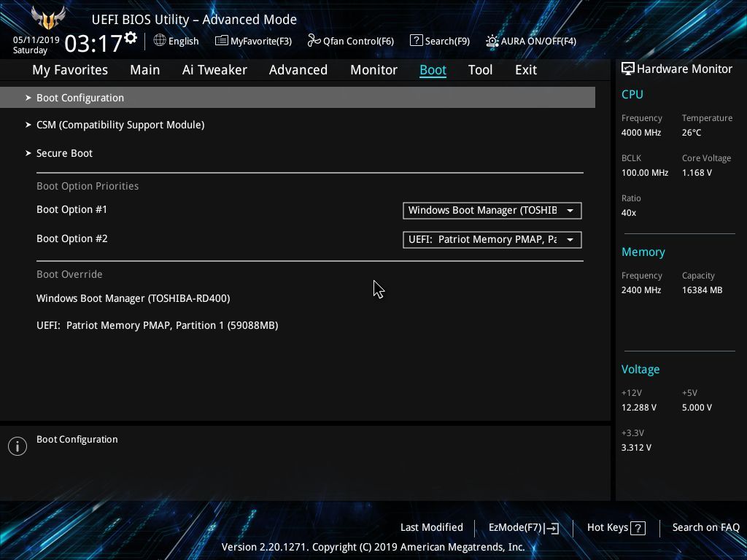The height and width of the screenshot is (560, 747).
Task: Open Search on FAQ link
Action: pos(706,528)
